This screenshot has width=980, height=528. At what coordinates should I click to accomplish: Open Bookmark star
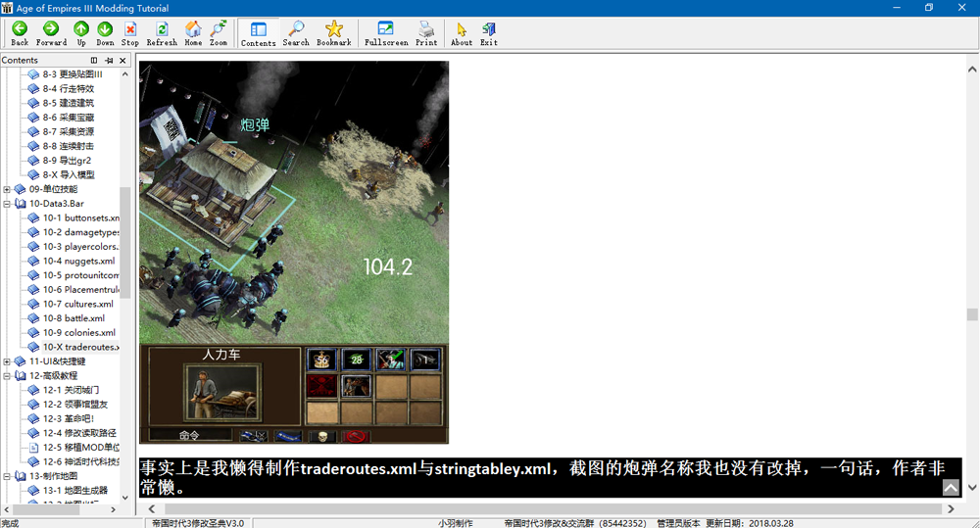334,33
